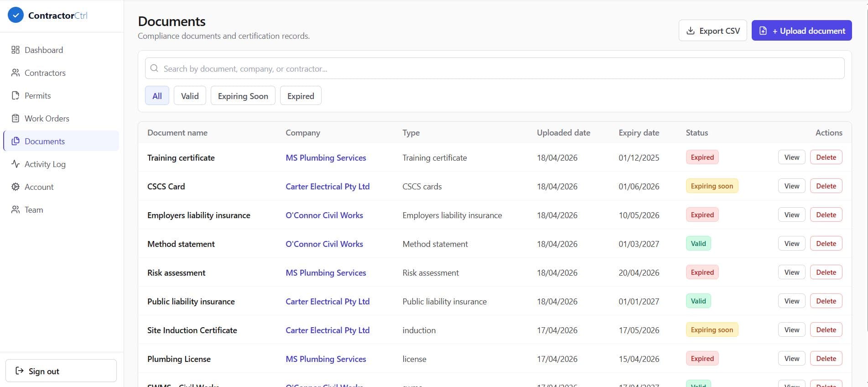Click the Dashboard grid icon

16,50
